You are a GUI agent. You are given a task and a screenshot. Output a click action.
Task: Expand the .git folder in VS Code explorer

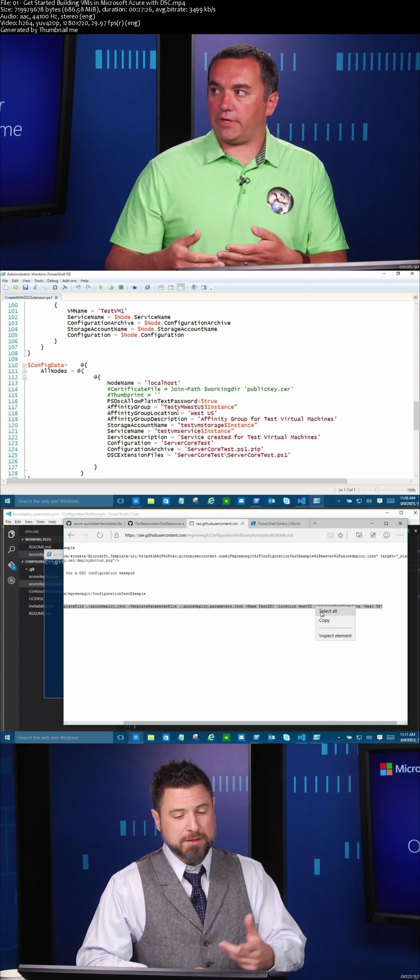27,569
